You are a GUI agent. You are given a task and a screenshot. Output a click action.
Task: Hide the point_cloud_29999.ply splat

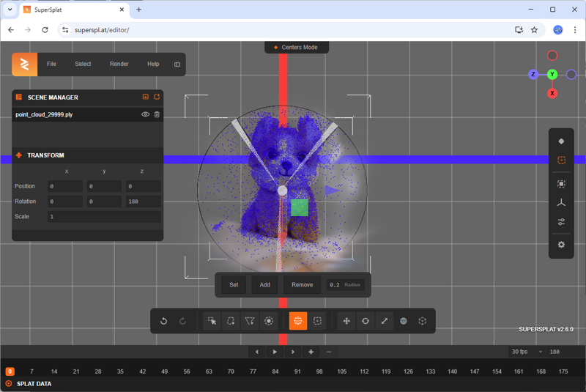tap(145, 114)
